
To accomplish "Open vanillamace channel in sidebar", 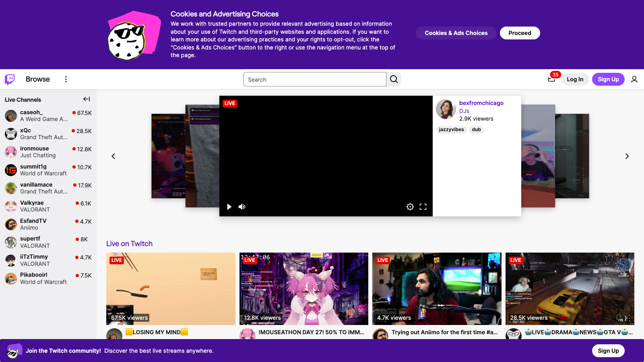I will (48, 188).
